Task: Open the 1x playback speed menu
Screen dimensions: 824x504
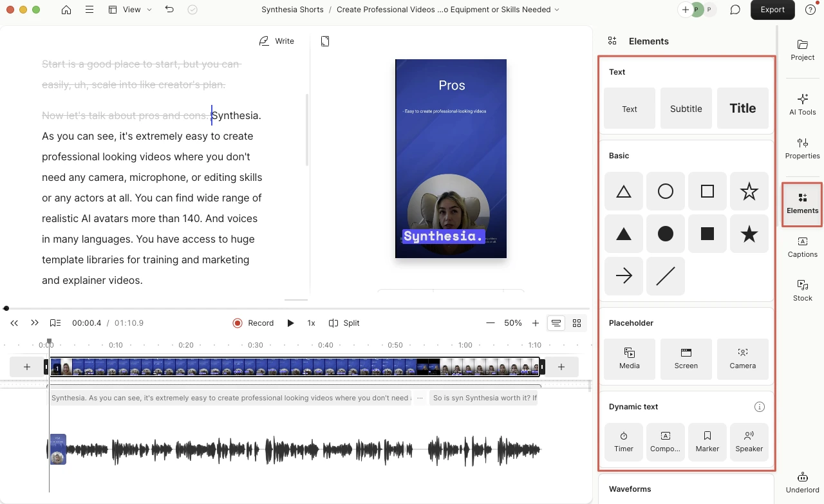Action: click(311, 323)
